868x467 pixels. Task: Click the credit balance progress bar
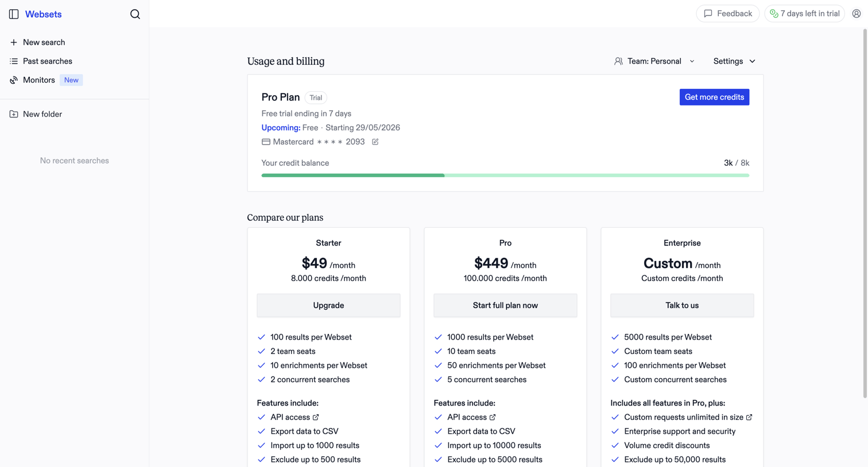tap(505, 176)
